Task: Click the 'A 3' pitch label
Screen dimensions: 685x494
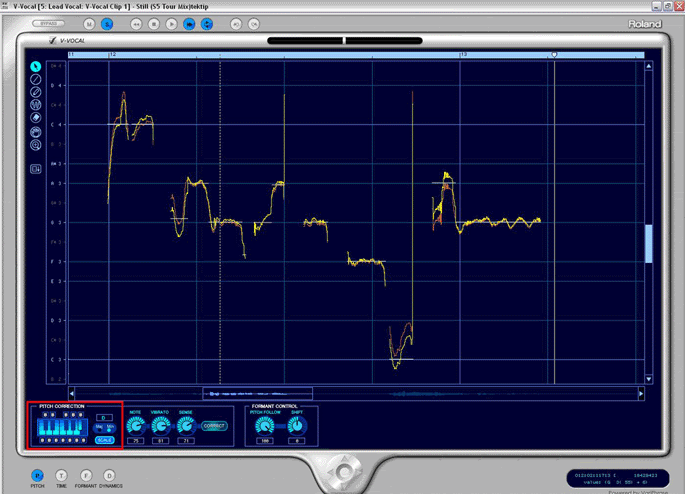Action: click(x=57, y=183)
